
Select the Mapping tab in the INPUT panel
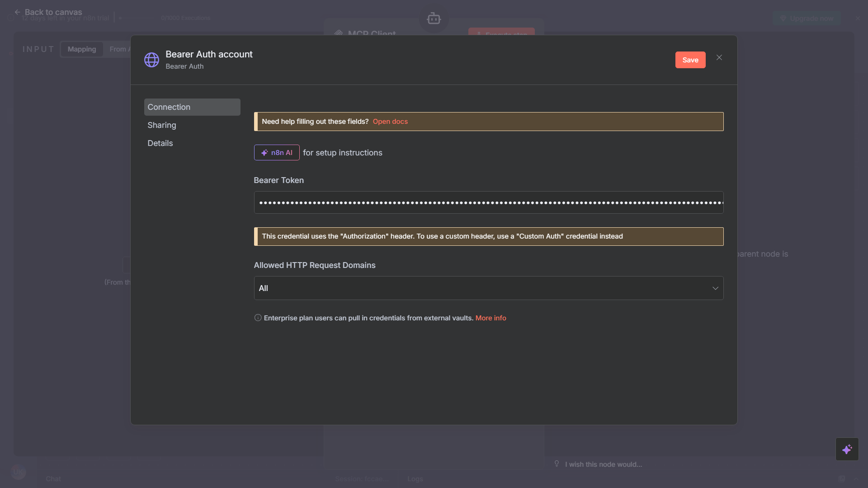[82, 49]
